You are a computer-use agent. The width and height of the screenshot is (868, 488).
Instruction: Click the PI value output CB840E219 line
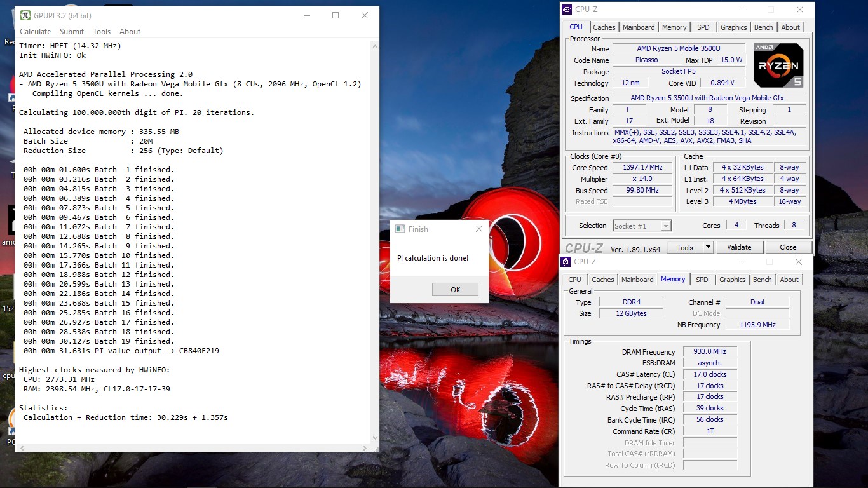click(121, 351)
